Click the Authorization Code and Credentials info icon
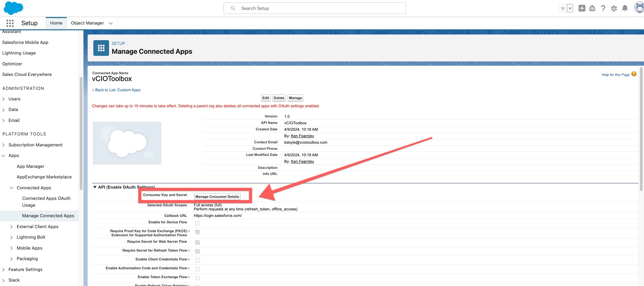644x286 pixels. (x=188, y=268)
